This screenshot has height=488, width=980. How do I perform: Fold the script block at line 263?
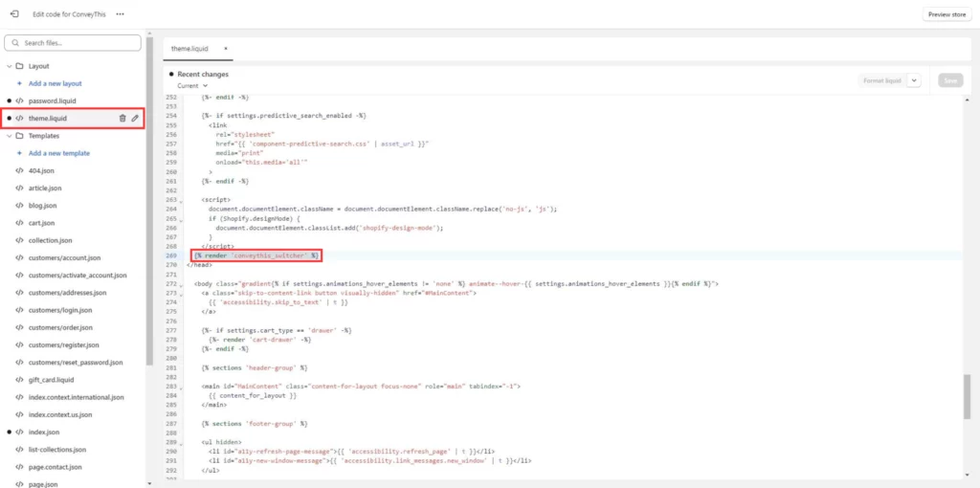(x=183, y=201)
